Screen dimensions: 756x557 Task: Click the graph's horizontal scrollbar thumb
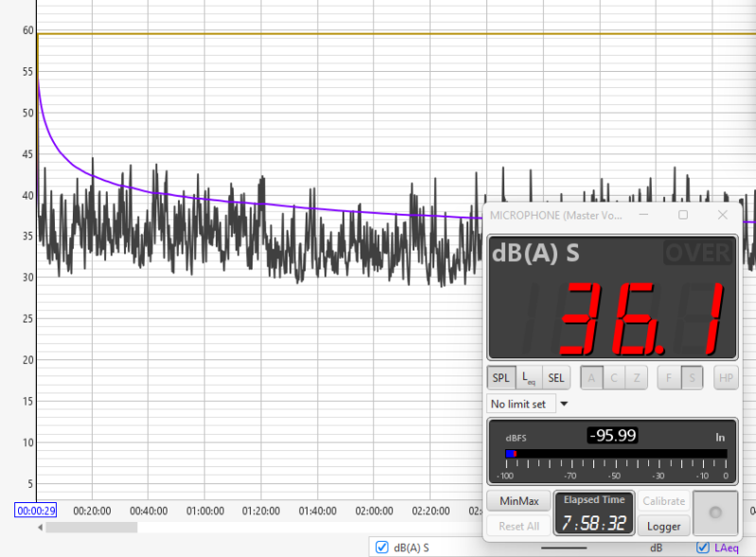[x=91, y=527]
